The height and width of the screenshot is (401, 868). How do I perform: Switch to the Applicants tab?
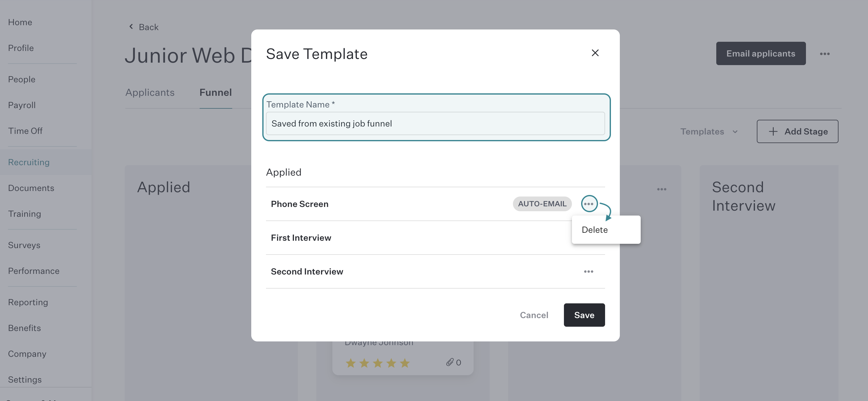pyautogui.click(x=150, y=93)
